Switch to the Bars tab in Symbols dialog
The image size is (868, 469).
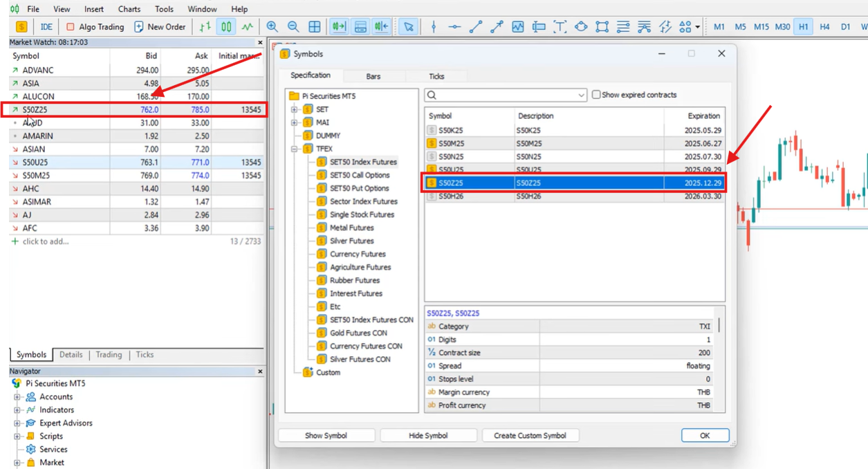[x=373, y=76]
